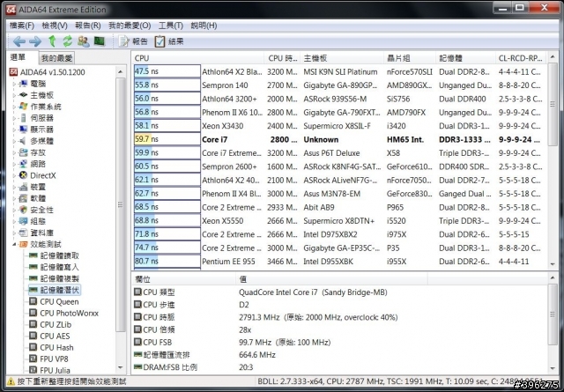Click the 軟體 software icon
The width and height of the screenshot is (564, 392).
click(x=23, y=198)
